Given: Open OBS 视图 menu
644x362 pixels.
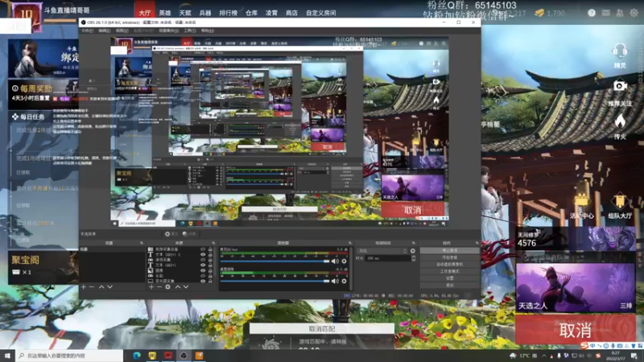Looking at the screenshot, I should point(122,31).
